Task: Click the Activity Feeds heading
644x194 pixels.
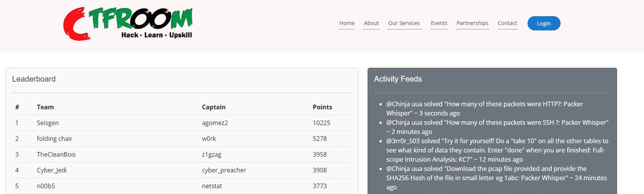Action: (398, 79)
